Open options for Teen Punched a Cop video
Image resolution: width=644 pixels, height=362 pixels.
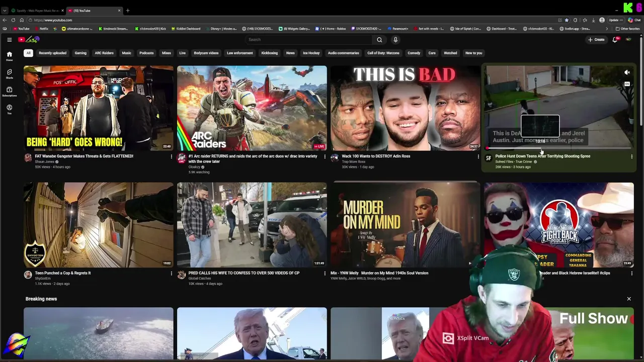point(171,274)
